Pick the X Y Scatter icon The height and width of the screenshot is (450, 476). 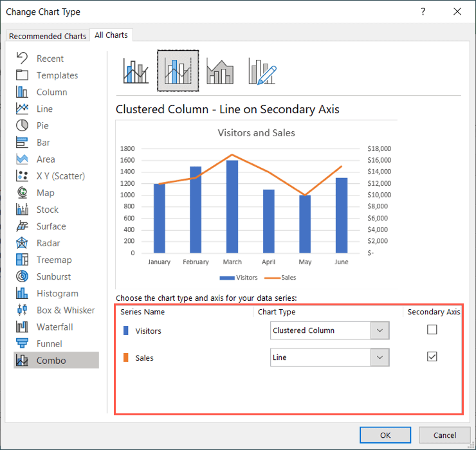22,175
